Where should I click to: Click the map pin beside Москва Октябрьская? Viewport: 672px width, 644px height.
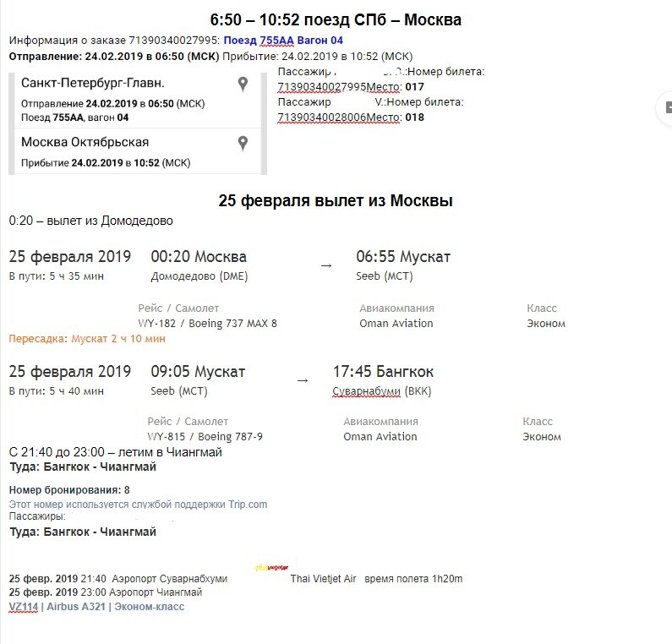coord(243,143)
